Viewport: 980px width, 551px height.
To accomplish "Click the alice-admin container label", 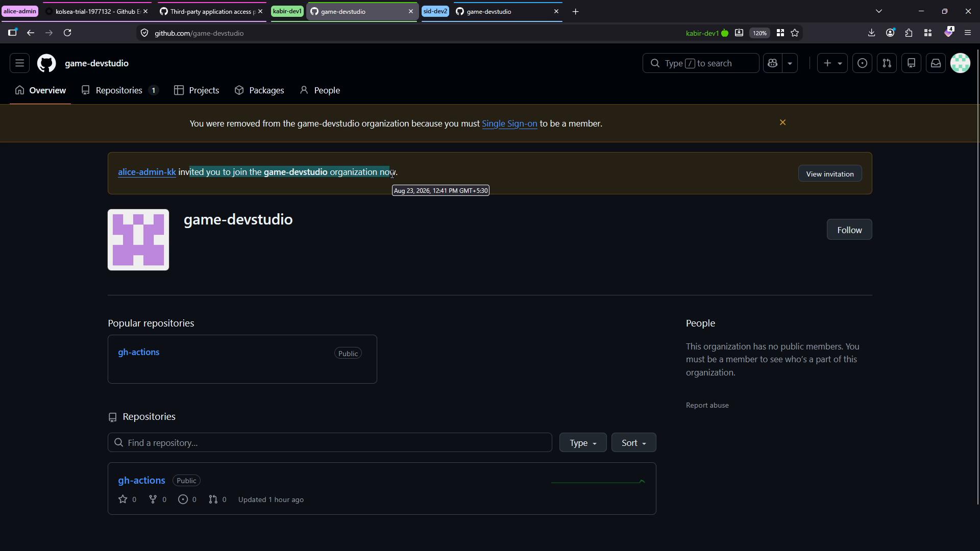I will (20, 11).
